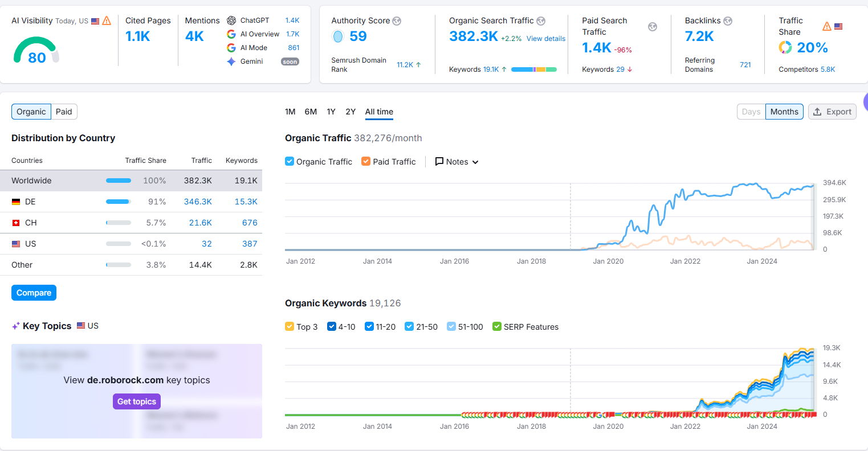This screenshot has width=868, height=451.
Task: Disable the Top 3 keywords checkbox
Action: tap(290, 327)
